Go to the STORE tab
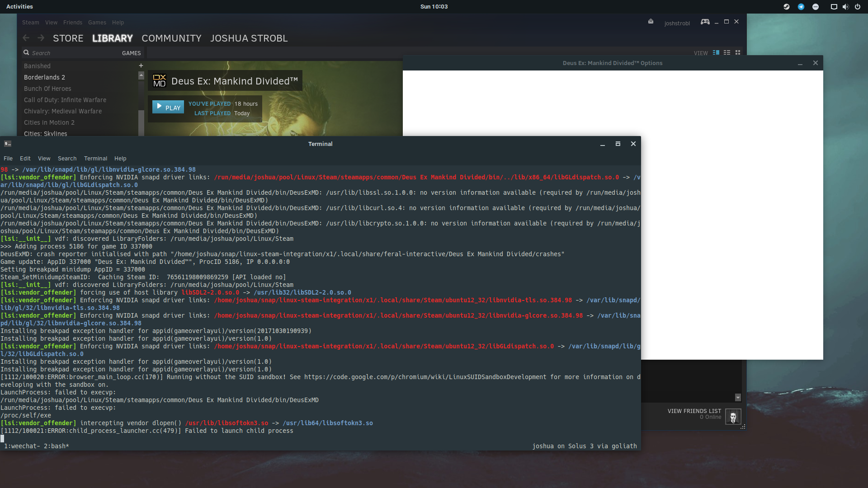This screenshot has width=868, height=488. pyautogui.click(x=68, y=38)
